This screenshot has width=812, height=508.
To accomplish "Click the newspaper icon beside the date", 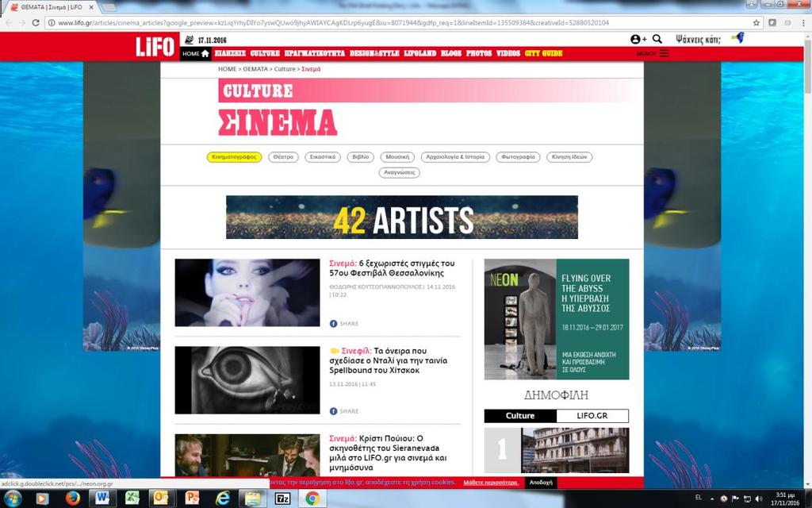I will (189, 40).
